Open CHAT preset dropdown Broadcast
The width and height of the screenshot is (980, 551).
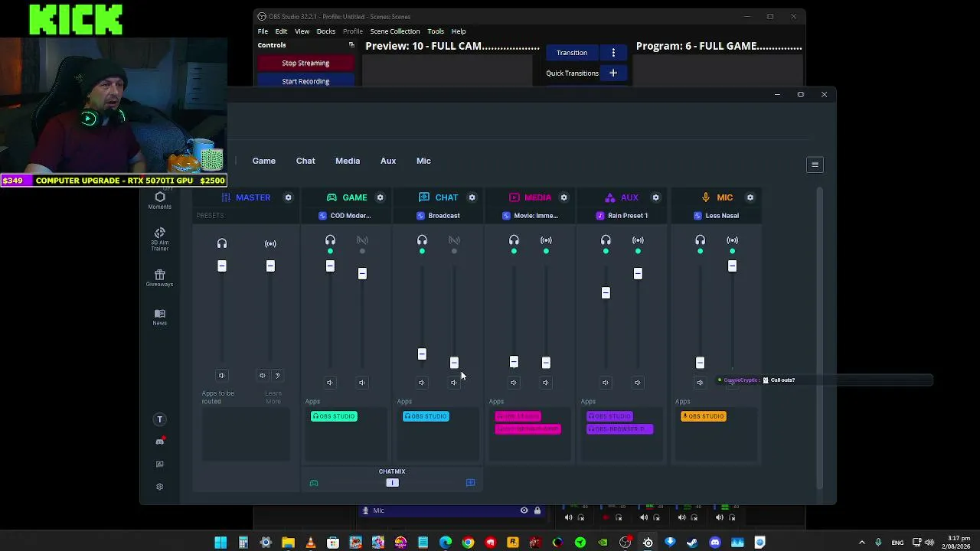pyautogui.click(x=438, y=216)
